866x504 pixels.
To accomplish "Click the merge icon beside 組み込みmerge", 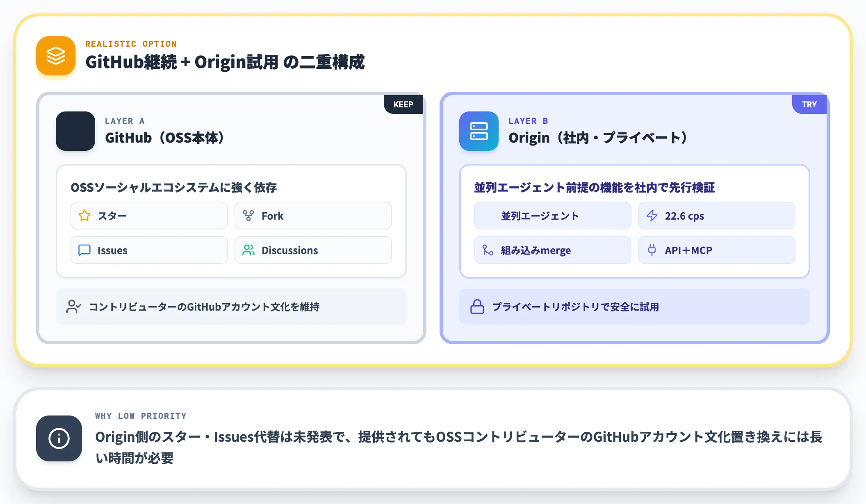I will pyautogui.click(x=488, y=250).
